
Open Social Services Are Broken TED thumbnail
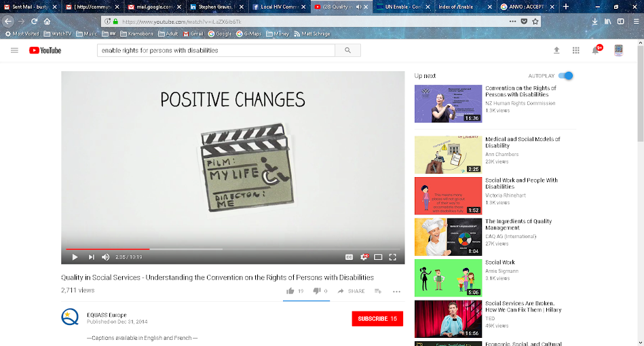click(x=448, y=319)
